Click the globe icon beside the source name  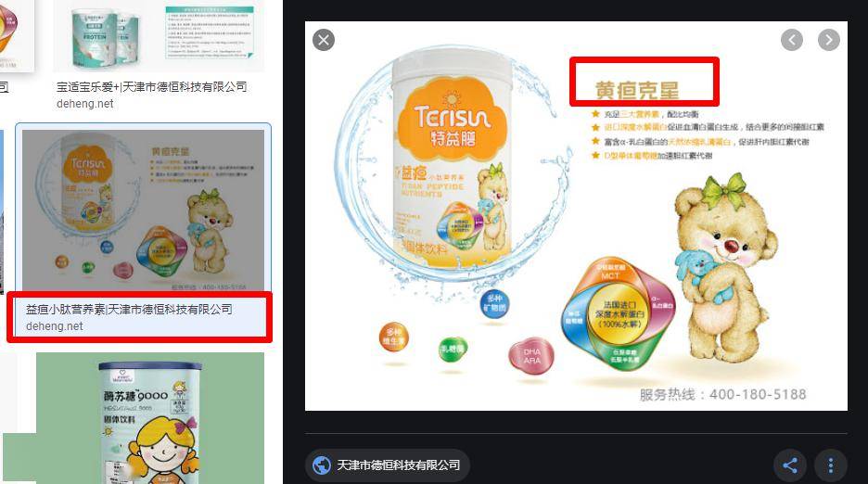322,465
